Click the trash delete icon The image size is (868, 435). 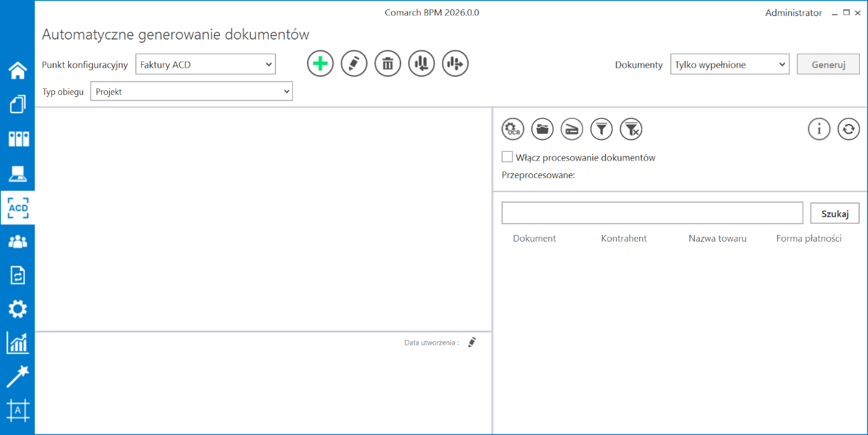click(387, 64)
